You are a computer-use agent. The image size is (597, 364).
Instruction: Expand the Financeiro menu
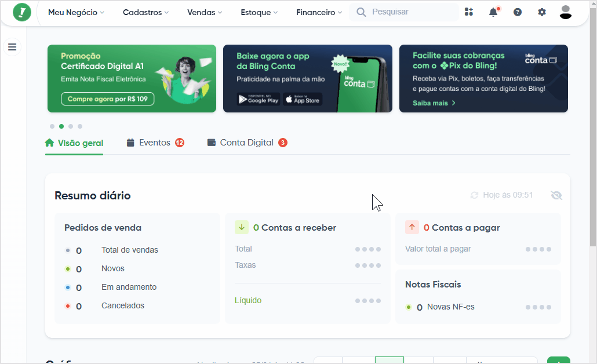pos(319,12)
